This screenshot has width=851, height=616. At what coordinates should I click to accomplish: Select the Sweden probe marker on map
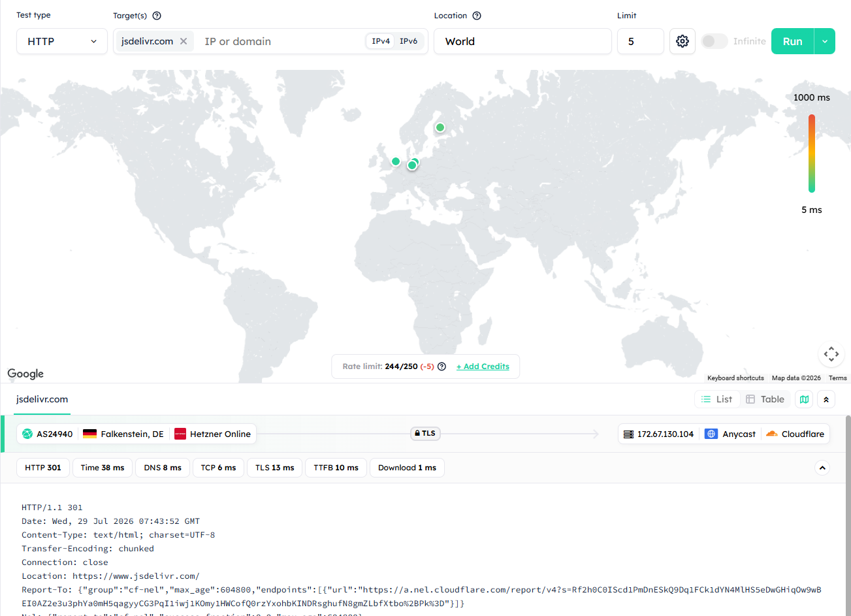(x=440, y=127)
